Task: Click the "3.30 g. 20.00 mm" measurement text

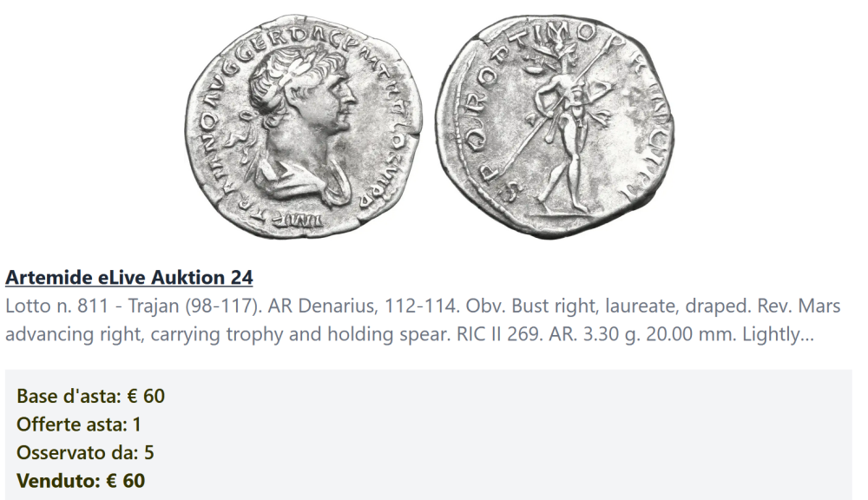Action: coord(658,334)
